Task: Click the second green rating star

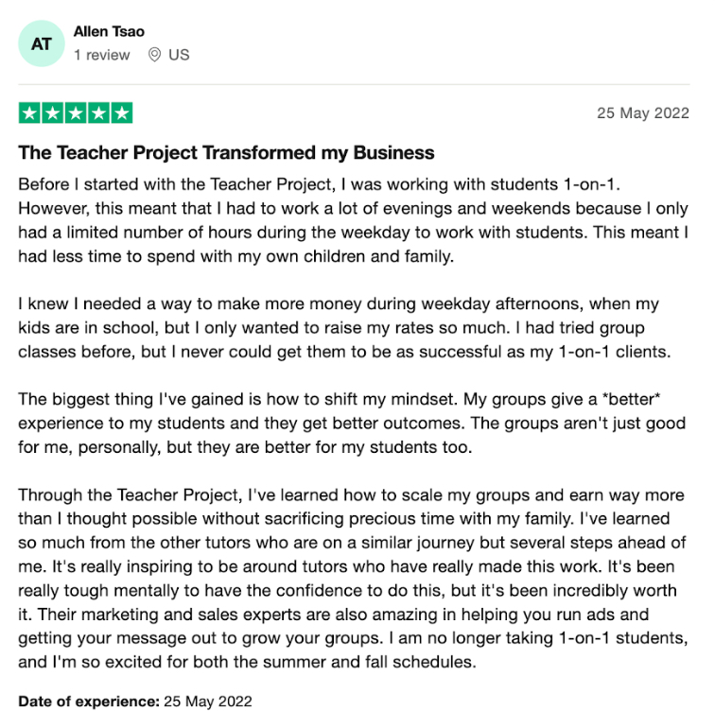Action: [x=53, y=113]
